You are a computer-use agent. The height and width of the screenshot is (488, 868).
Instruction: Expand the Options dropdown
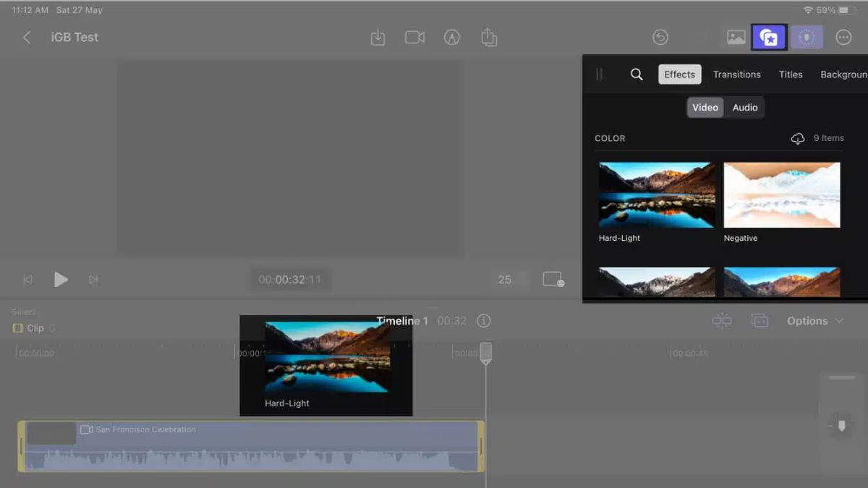click(815, 321)
